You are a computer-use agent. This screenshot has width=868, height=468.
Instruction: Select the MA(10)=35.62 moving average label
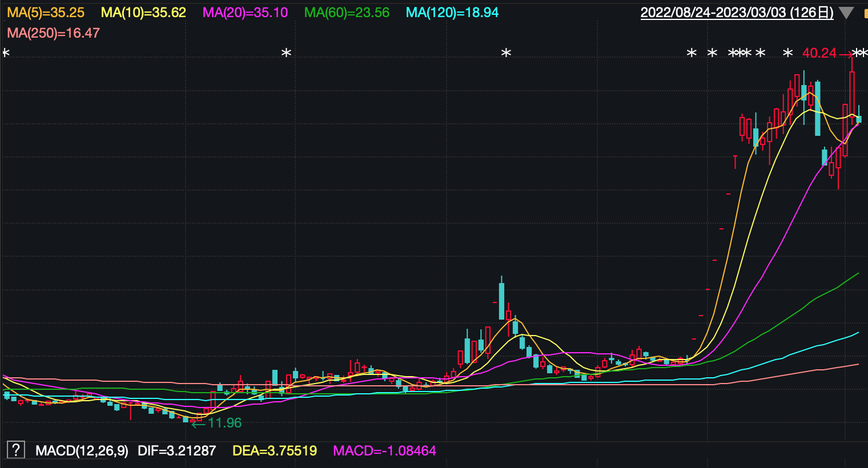[143, 13]
